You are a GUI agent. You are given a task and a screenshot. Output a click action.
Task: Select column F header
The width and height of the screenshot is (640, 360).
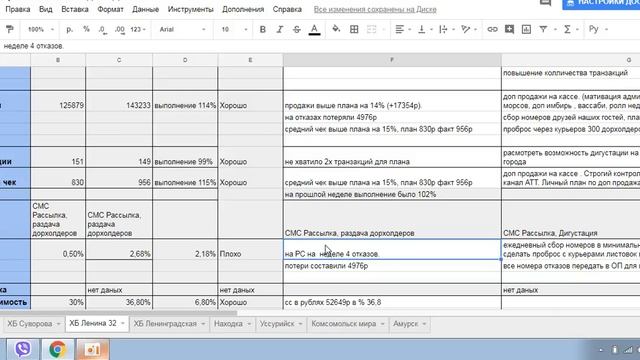click(x=392, y=60)
